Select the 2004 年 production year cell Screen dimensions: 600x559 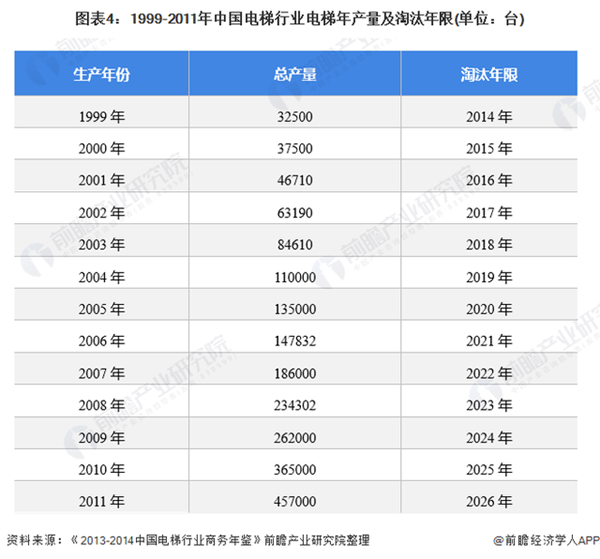click(102, 276)
